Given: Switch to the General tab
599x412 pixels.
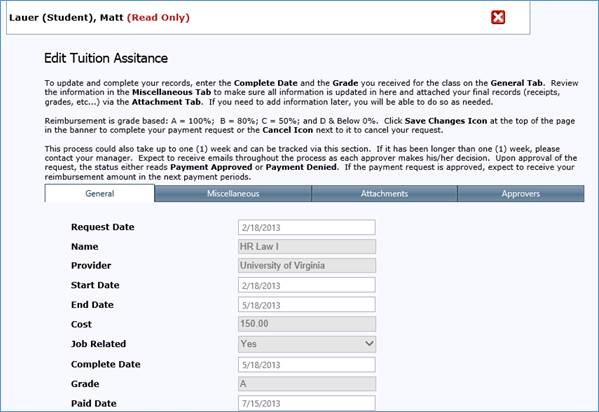Looking at the screenshot, I should click(100, 193).
